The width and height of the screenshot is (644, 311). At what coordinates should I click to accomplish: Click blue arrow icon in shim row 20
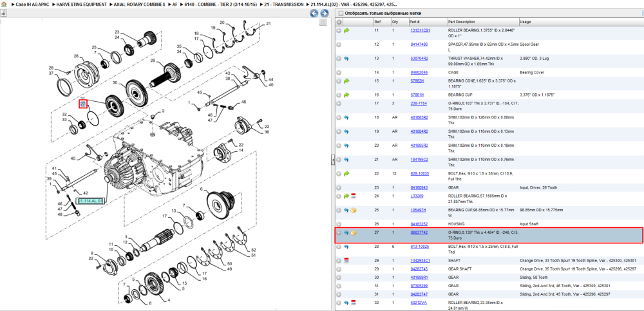pos(346,146)
